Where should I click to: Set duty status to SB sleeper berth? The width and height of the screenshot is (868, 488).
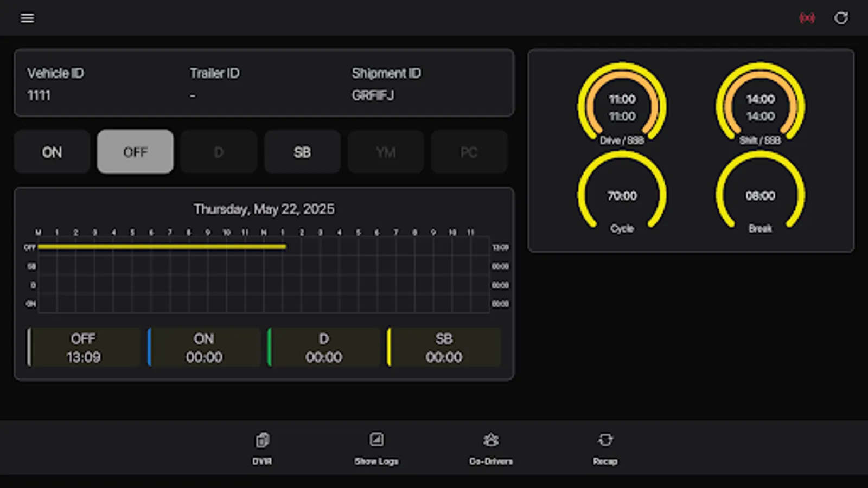click(302, 152)
